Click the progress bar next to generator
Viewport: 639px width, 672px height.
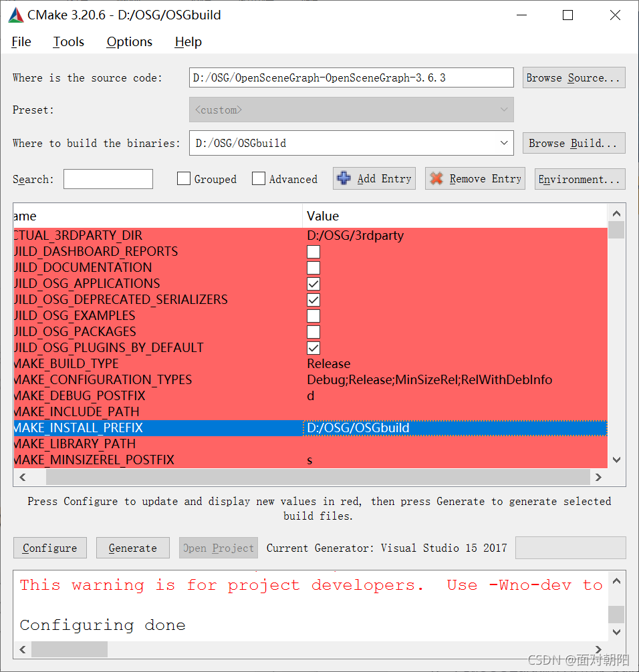pyautogui.click(x=570, y=548)
